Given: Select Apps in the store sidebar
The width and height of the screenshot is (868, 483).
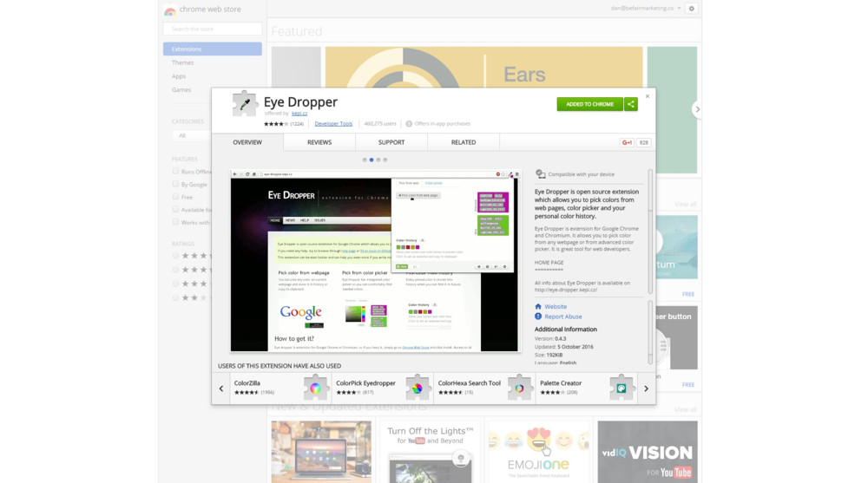Looking at the screenshot, I should (x=178, y=76).
